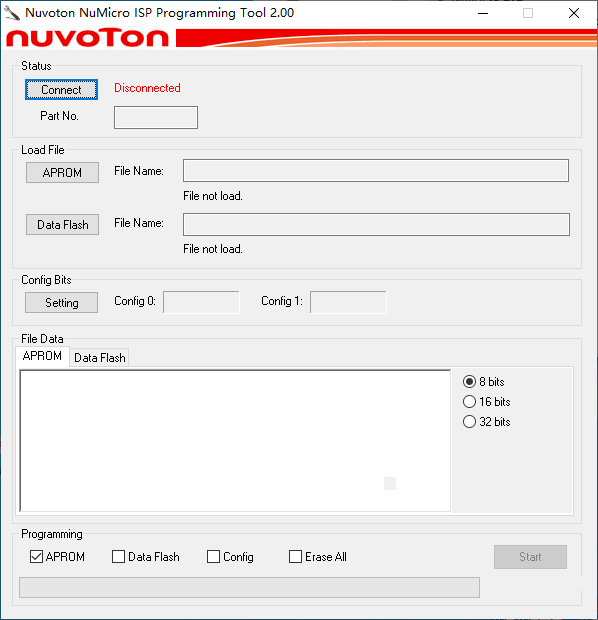Click the Connect button
Viewport: 598px width, 620px height.
61,90
